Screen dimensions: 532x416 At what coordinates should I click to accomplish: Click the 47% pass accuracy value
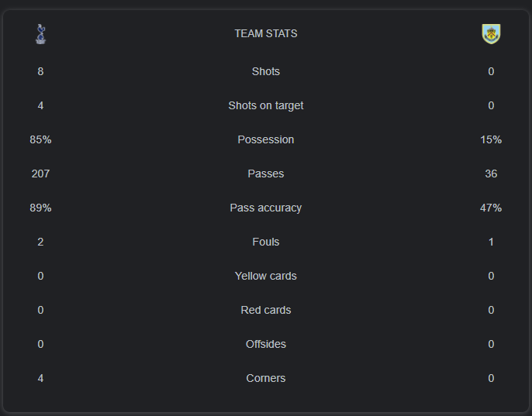491,208
